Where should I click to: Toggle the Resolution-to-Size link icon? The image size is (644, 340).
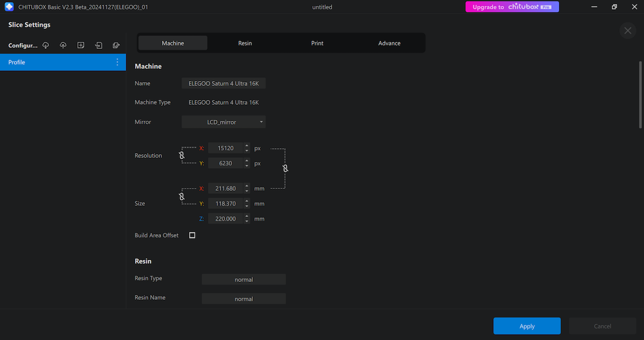coord(286,168)
